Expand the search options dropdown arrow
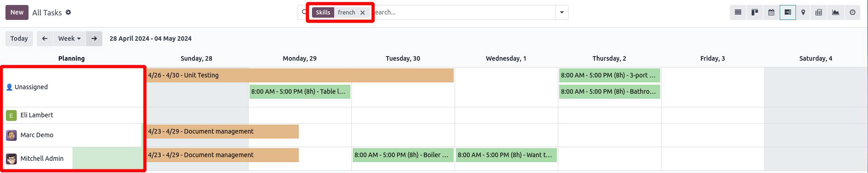 click(x=562, y=12)
